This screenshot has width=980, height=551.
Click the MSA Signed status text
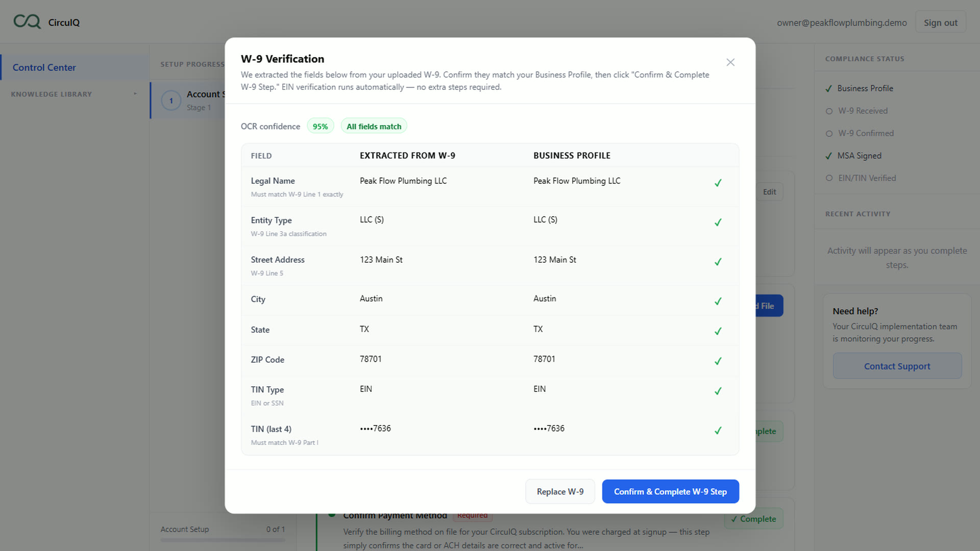(x=859, y=156)
